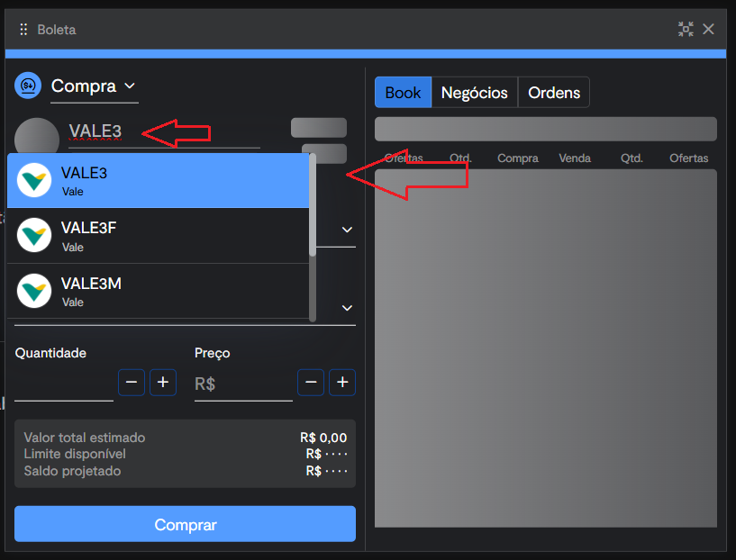
Task: Switch to the Ordens tab
Action: click(554, 92)
